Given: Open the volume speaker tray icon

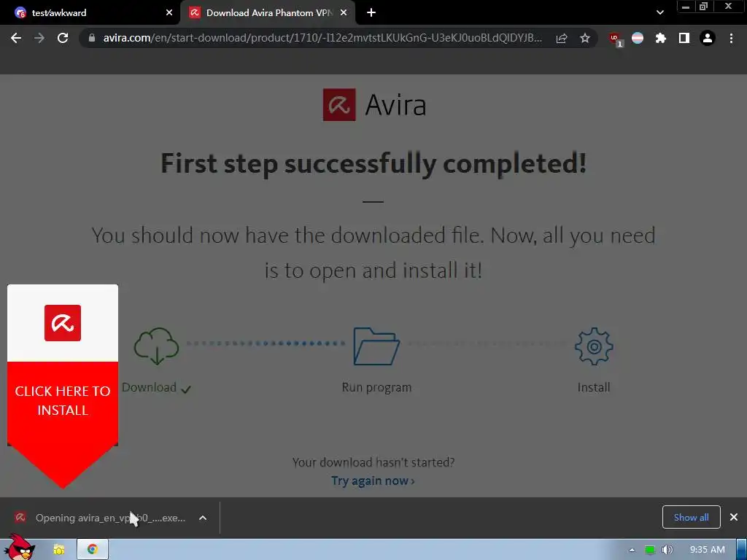Looking at the screenshot, I should click(x=667, y=550).
